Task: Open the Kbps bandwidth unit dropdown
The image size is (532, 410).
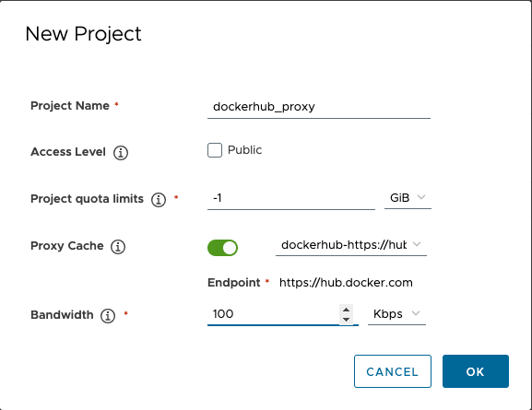Action: pos(396,314)
